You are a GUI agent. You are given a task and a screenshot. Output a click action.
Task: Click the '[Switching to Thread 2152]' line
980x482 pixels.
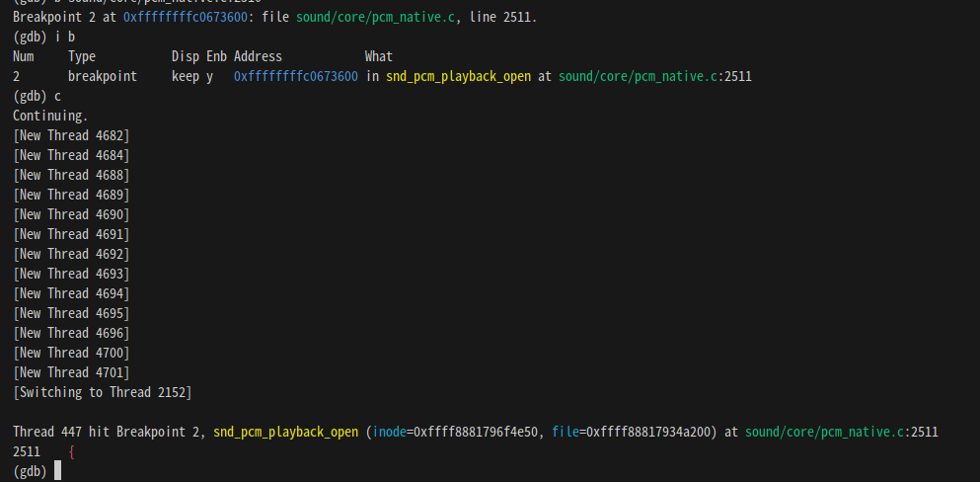(x=103, y=392)
